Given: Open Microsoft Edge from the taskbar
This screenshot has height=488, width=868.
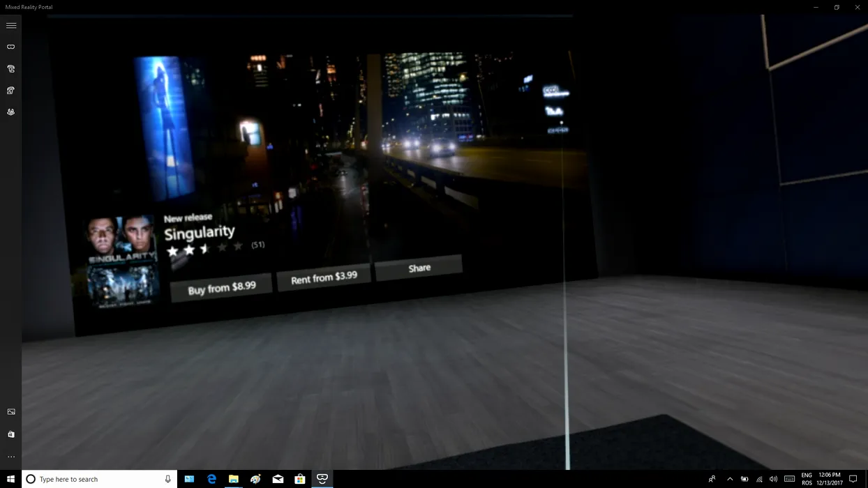Looking at the screenshot, I should (211, 479).
